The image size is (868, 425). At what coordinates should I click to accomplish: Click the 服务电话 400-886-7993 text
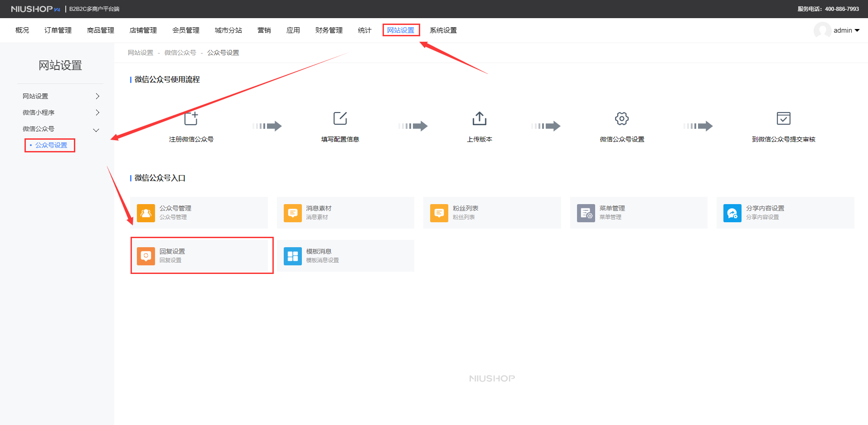pos(828,9)
